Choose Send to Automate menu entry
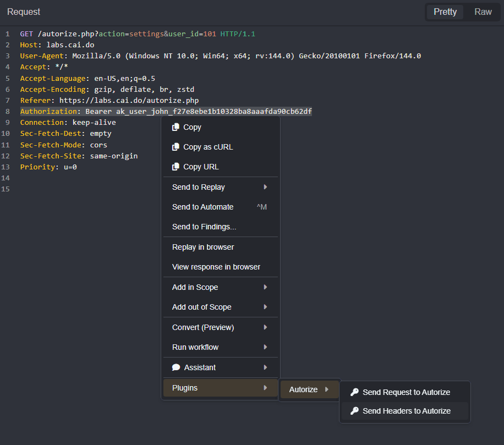504x445 pixels. (x=202, y=207)
